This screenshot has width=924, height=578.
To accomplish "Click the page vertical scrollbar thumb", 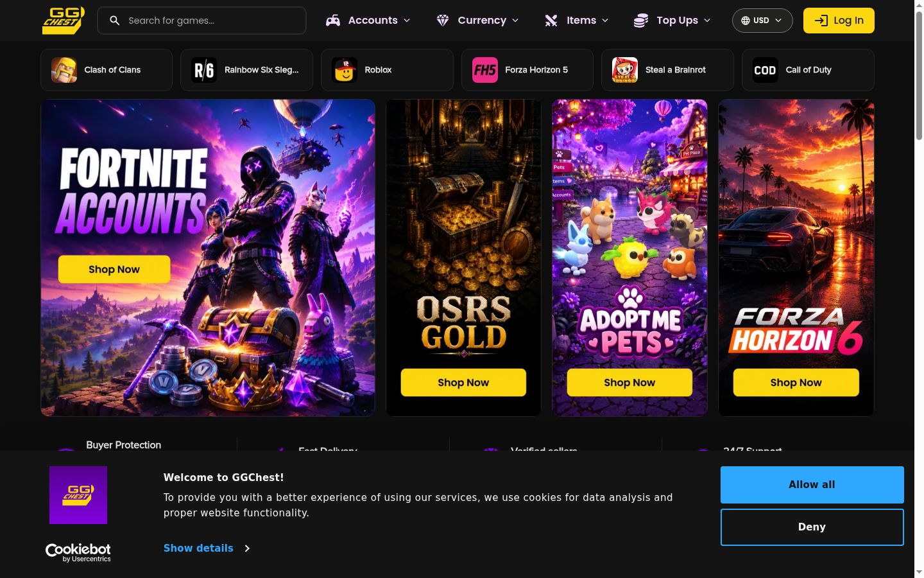I will point(919,76).
